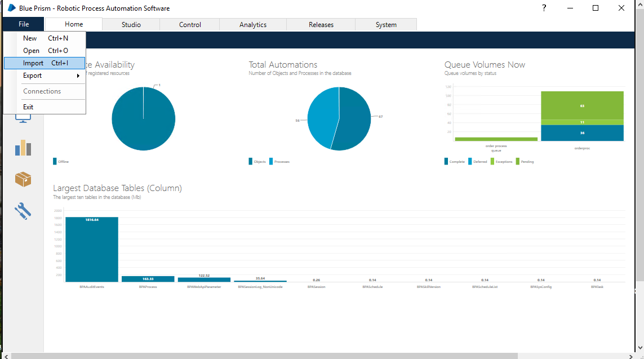Switch to the Control tab
This screenshot has width=644, height=359.
pos(189,24)
